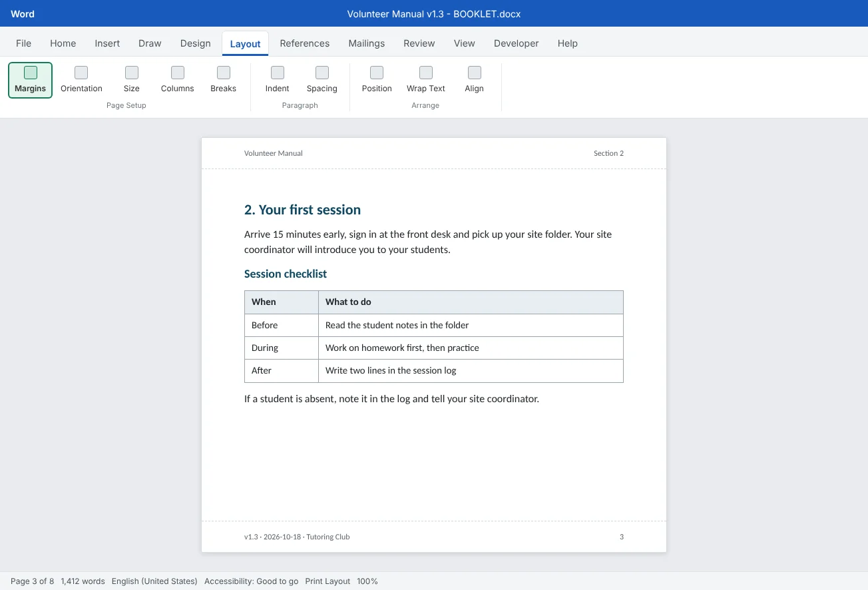Open the Position tool
Screen dimensions: 868x590
(x=377, y=80)
